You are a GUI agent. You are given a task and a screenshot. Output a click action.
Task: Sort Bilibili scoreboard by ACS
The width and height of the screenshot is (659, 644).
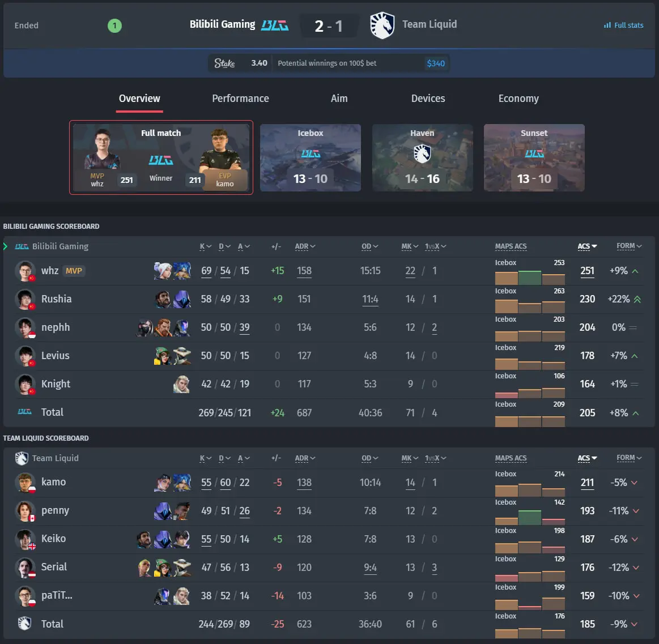587,246
